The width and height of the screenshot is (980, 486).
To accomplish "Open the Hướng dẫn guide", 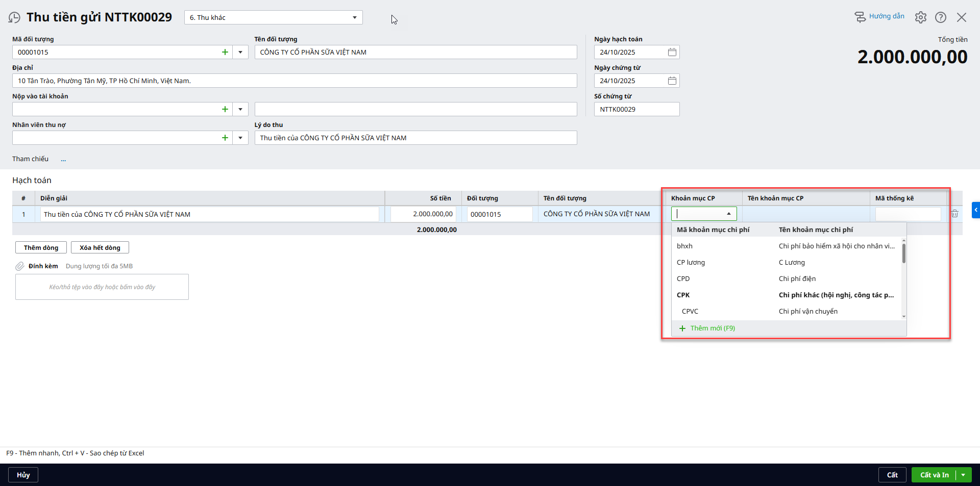I will pyautogui.click(x=879, y=17).
